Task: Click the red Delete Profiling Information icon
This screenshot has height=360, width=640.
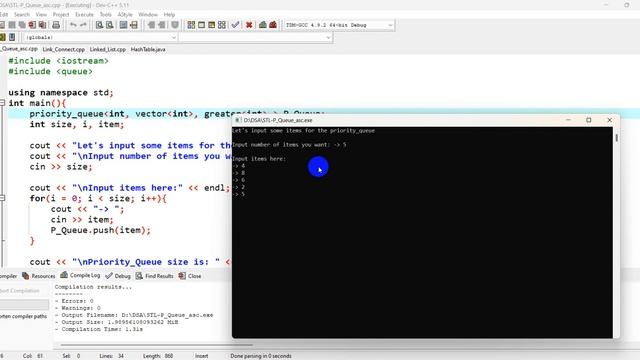Action: 273,25
